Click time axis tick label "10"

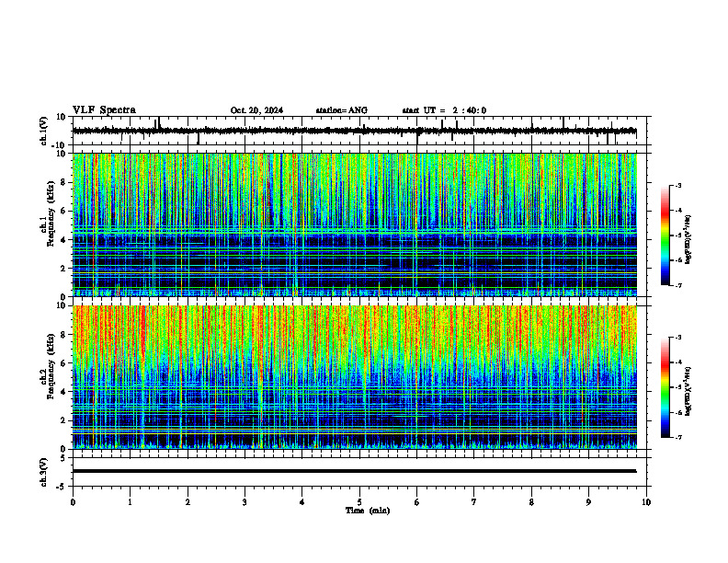(646, 502)
